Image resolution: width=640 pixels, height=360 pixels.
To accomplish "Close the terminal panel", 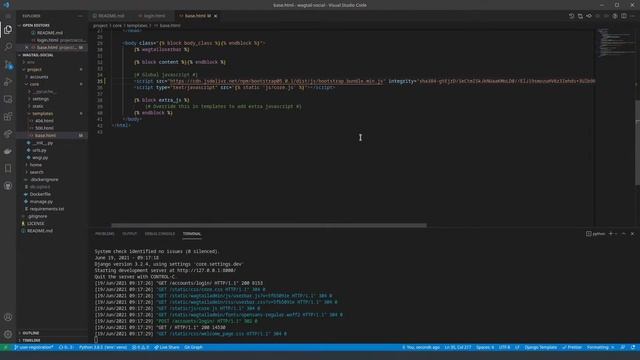I will pos(632,234).
